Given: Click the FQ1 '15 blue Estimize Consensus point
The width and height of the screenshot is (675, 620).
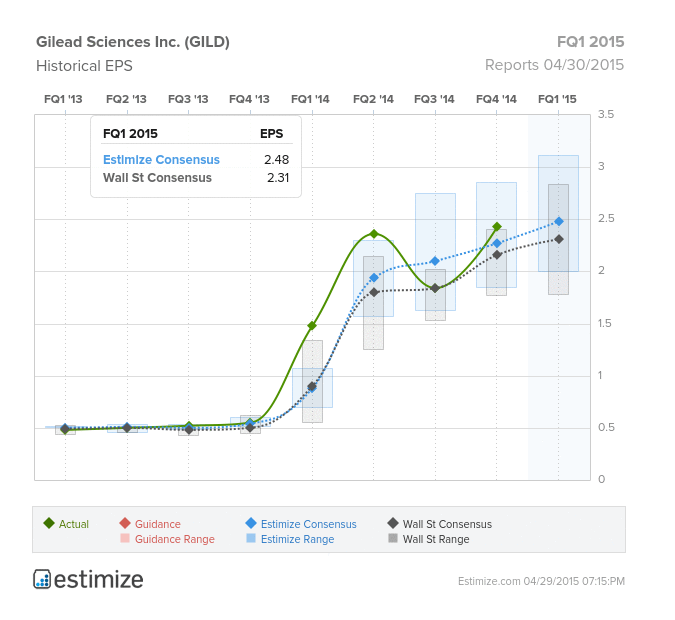Looking at the screenshot, I should [x=559, y=221].
